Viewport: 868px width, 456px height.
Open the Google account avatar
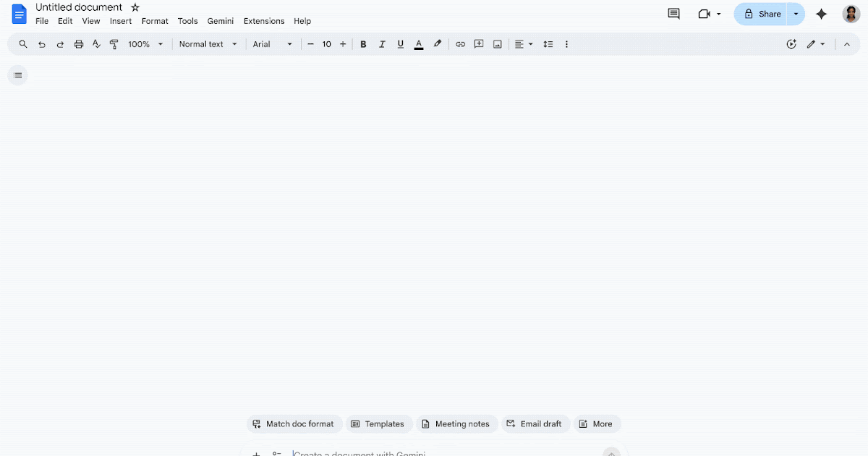851,14
